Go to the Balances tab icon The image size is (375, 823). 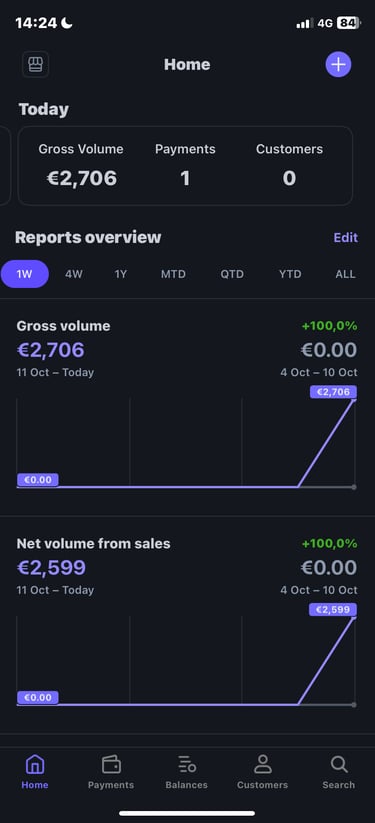186,764
